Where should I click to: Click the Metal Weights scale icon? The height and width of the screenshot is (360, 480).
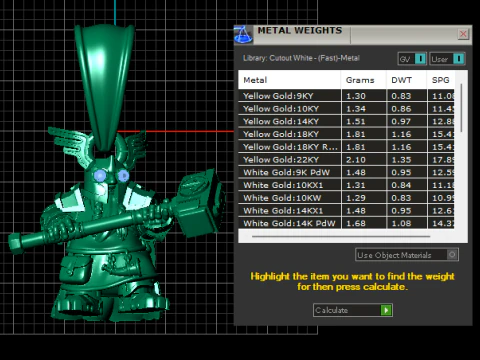tap(243, 34)
